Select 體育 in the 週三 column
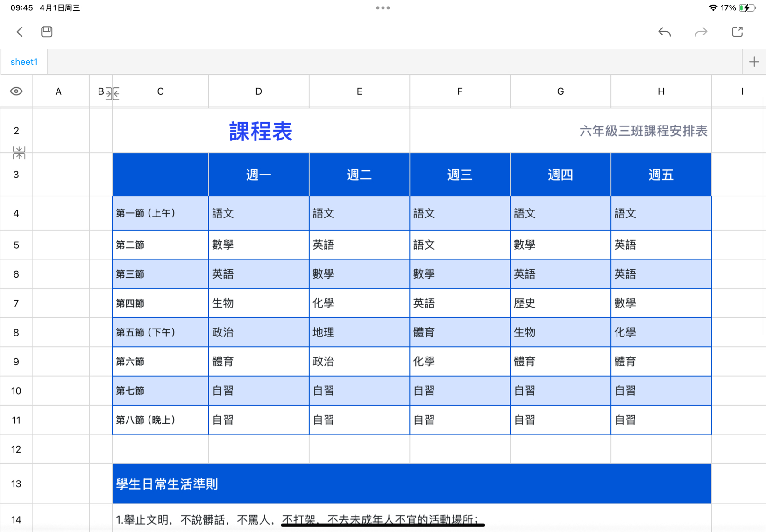 point(460,332)
